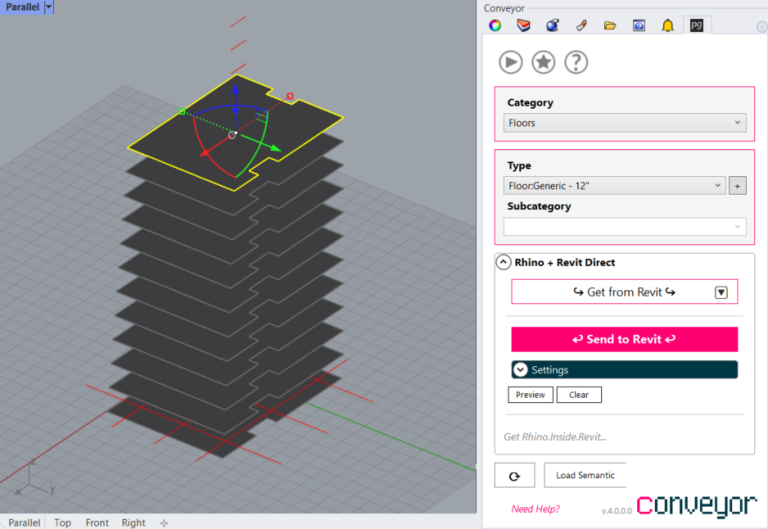Switch to the Top viewport tab
The height and width of the screenshot is (529, 768).
[x=63, y=522]
